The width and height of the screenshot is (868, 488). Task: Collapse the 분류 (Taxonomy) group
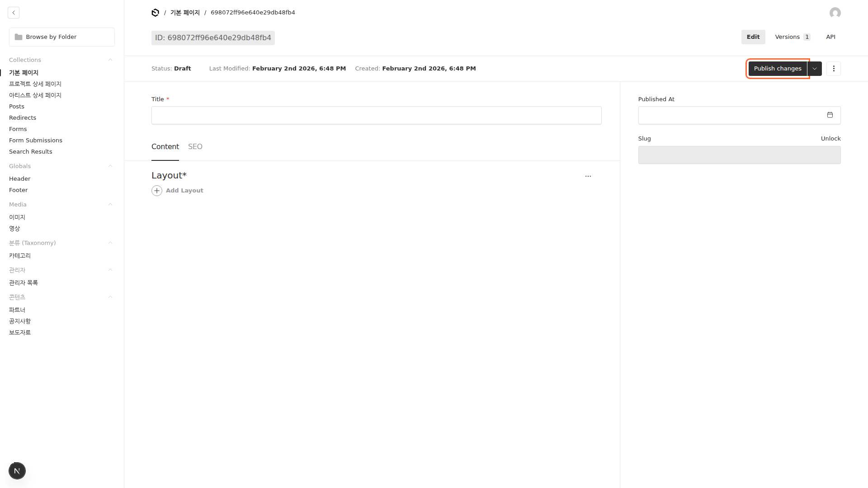click(110, 243)
